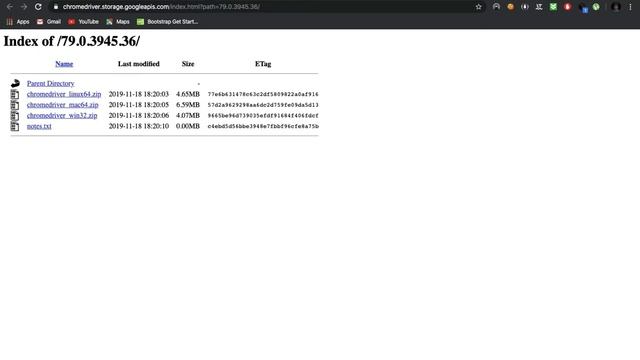Click the Parent Directory back-arrow icon
Image resolution: width=640 pixels, height=360 pixels.
point(15,83)
